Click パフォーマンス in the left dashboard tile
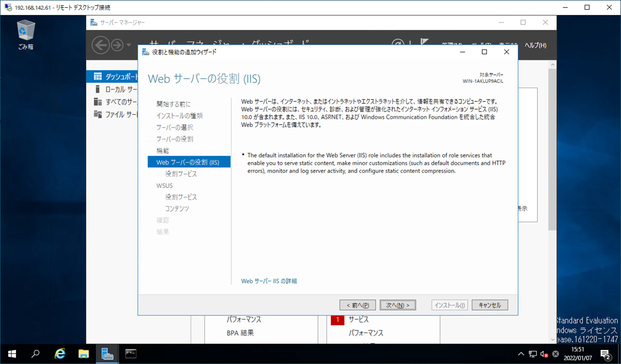 pos(244,319)
